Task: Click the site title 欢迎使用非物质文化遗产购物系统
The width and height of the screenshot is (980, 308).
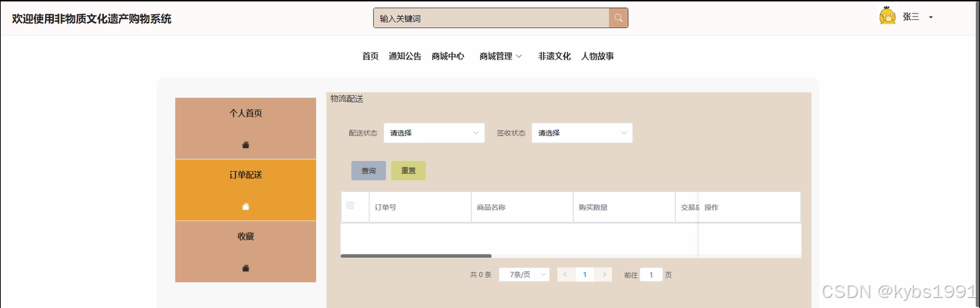Action: point(92,19)
